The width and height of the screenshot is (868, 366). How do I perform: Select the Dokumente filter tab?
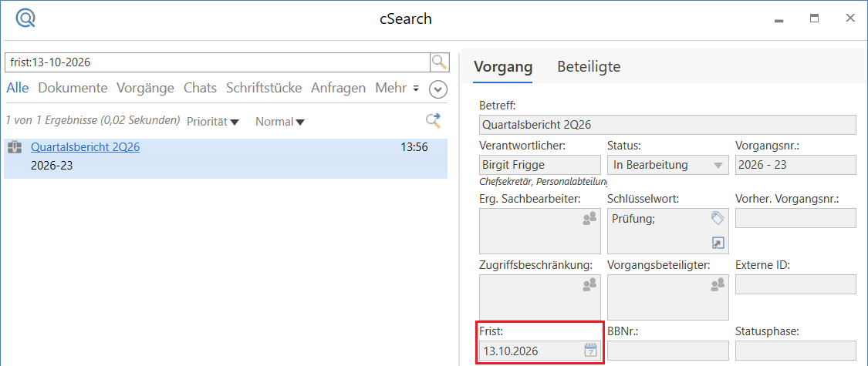(73, 88)
